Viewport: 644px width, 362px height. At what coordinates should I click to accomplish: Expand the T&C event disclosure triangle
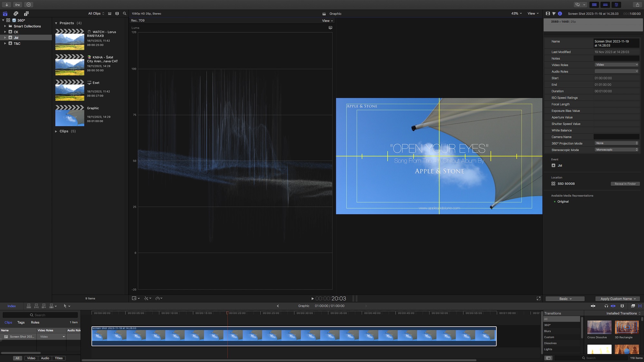(x=5, y=43)
